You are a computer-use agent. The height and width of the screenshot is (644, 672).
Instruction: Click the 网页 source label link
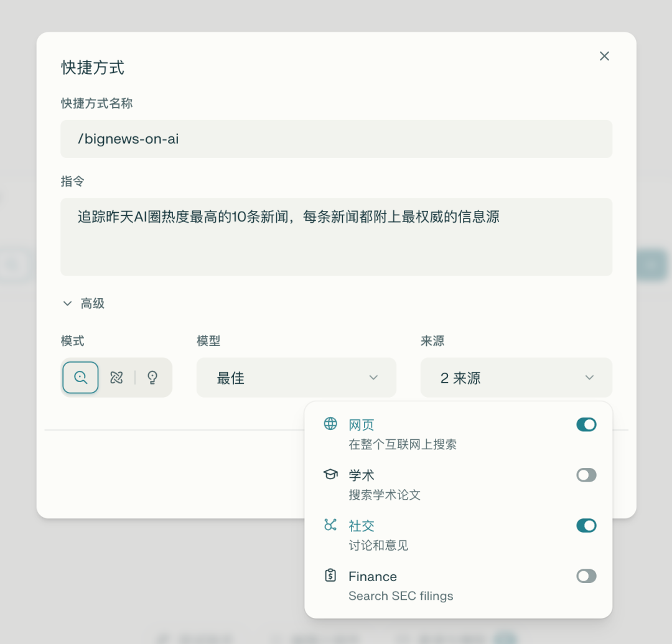point(362,424)
